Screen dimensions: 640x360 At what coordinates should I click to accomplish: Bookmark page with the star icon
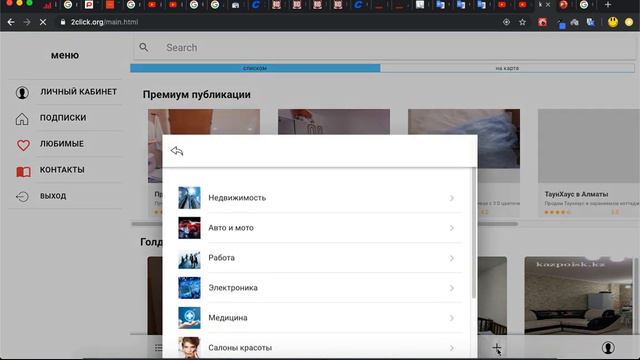[x=522, y=22]
